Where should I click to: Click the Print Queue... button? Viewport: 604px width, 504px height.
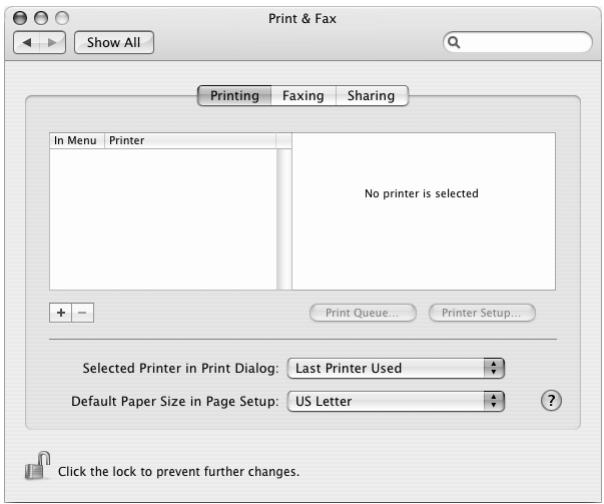pyautogui.click(x=363, y=312)
